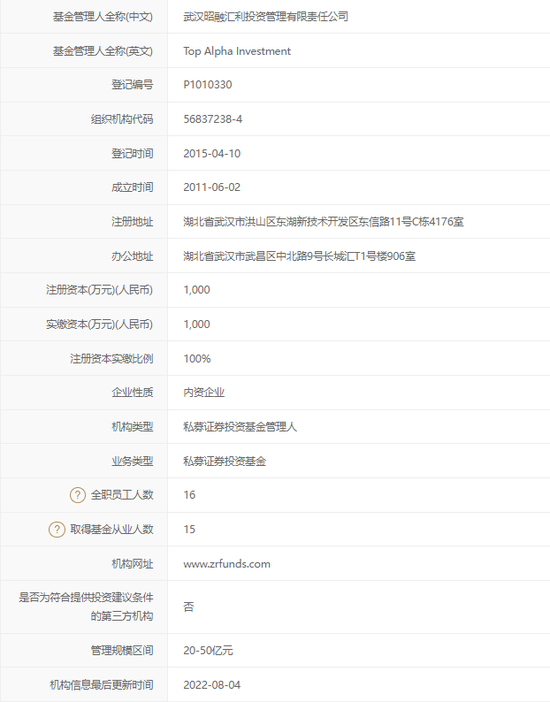Click the 登记时间 label

132,154
